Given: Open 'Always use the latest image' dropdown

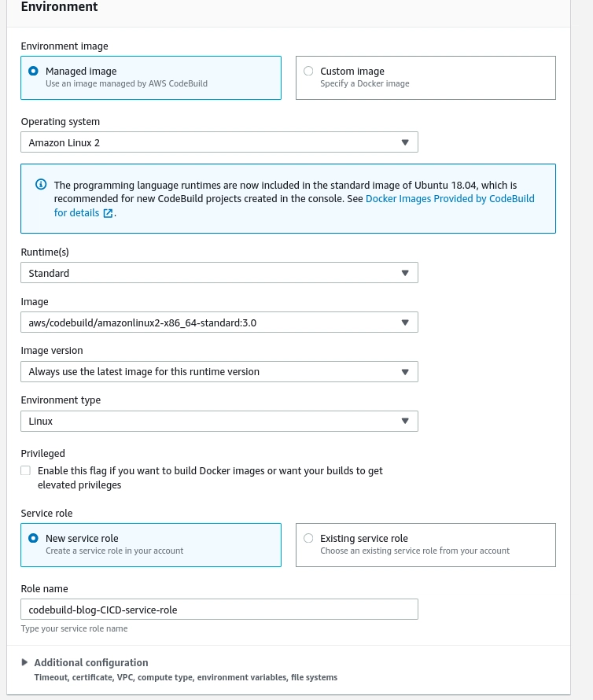Looking at the screenshot, I should [219, 371].
